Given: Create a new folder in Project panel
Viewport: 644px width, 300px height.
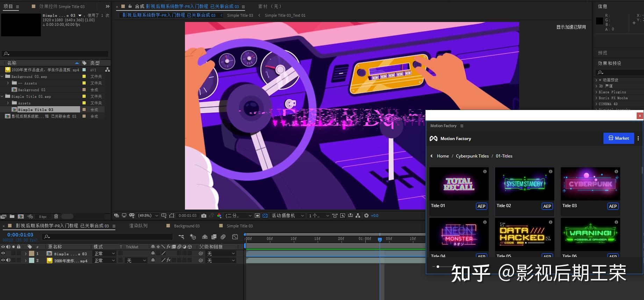Looking at the screenshot, I should tap(12, 217).
